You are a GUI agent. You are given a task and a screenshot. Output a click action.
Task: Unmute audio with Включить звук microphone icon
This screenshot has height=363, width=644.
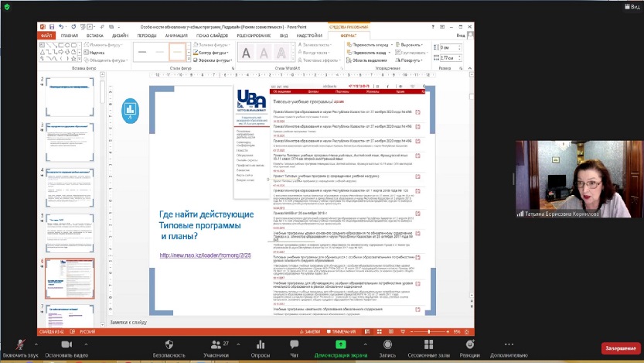pos(20,344)
